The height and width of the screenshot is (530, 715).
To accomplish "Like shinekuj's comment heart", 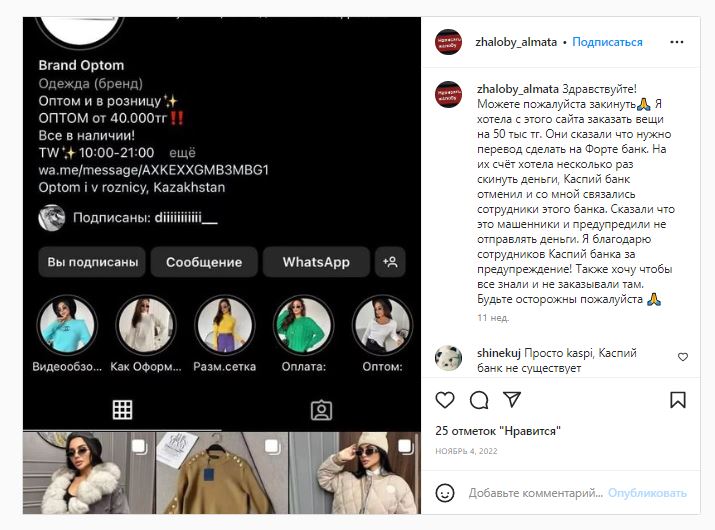I will point(683,357).
